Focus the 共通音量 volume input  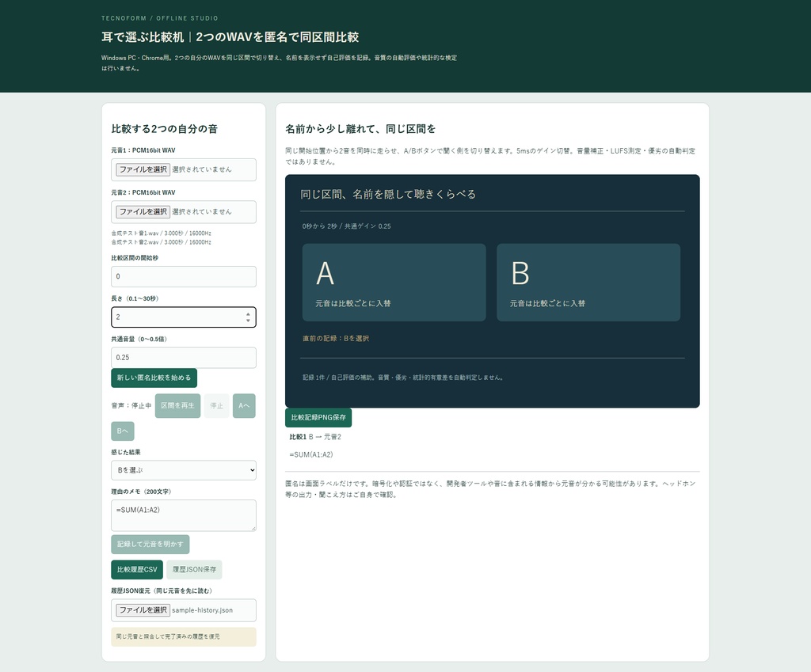pos(184,358)
